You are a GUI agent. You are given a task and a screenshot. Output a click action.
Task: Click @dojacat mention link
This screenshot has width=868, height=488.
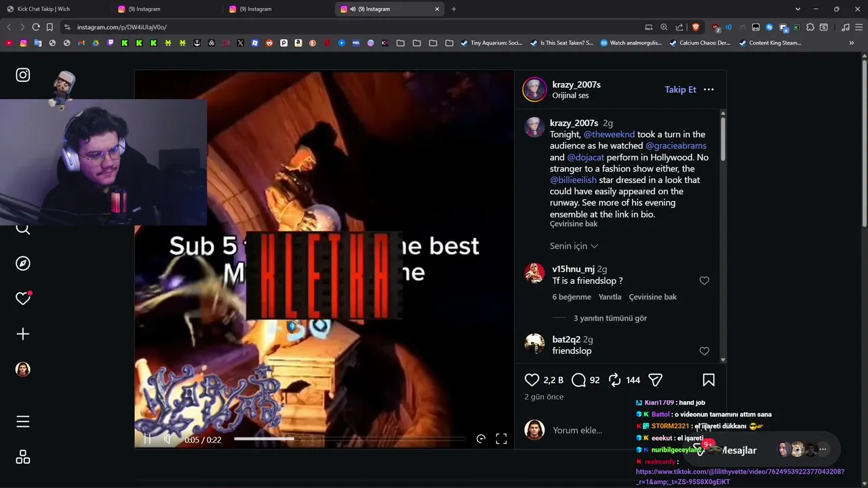tap(585, 157)
